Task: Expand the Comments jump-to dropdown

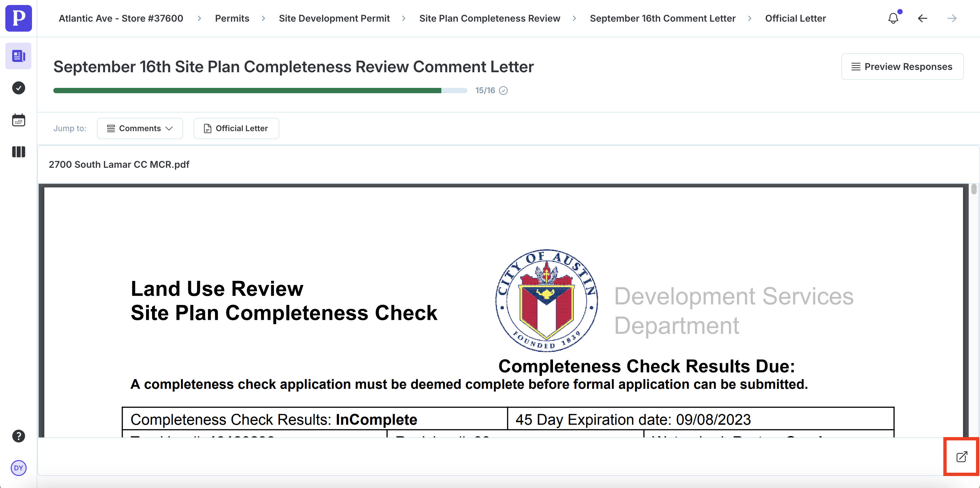Action: click(x=140, y=128)
